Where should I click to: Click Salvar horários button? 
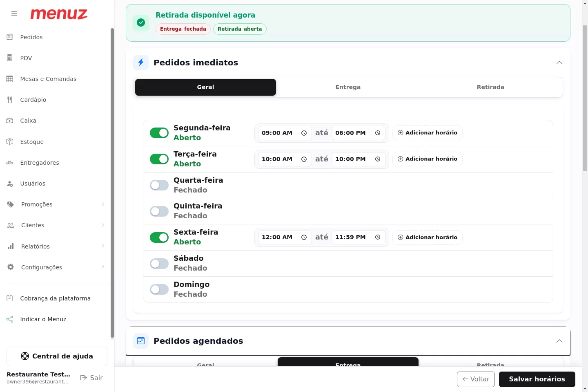(x=537, y=379)
